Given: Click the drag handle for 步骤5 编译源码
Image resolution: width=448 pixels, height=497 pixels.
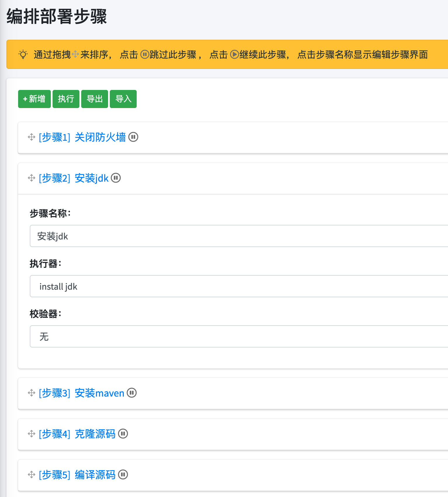Looking at the screenshot, I should (32, 475).
